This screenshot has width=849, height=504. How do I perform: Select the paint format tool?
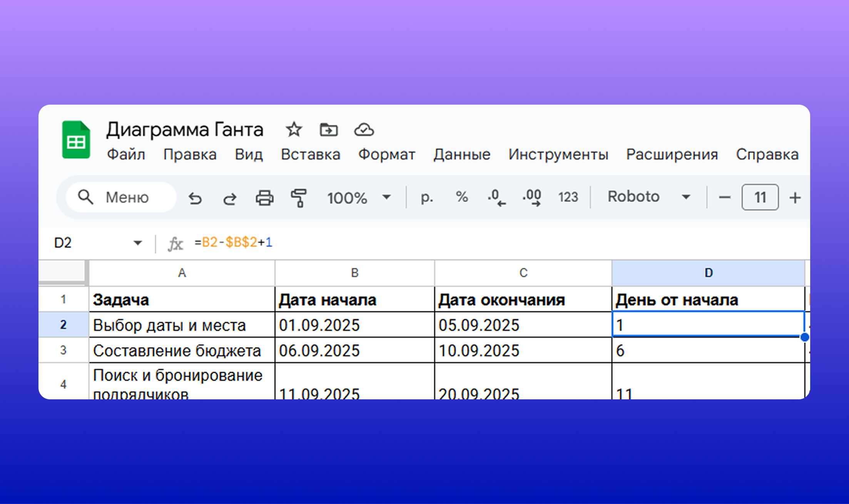[x=299, y=198]
